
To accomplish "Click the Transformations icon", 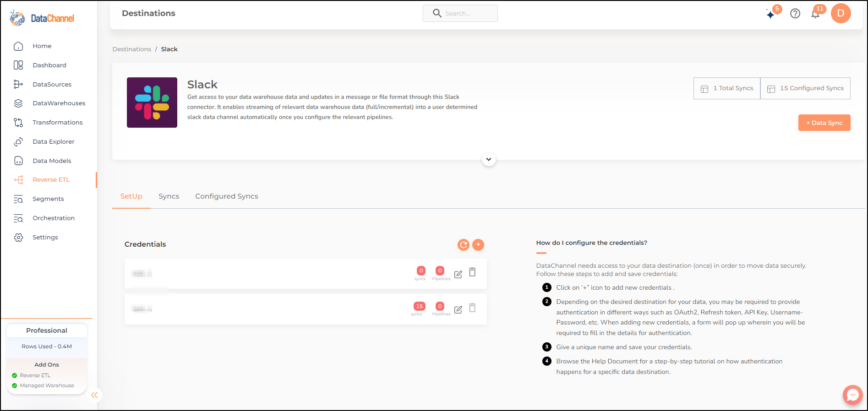I will coord(18,122).
